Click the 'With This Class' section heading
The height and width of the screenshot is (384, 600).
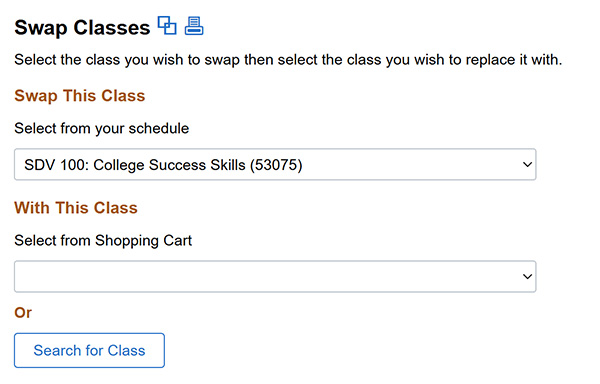coord(76,208)
